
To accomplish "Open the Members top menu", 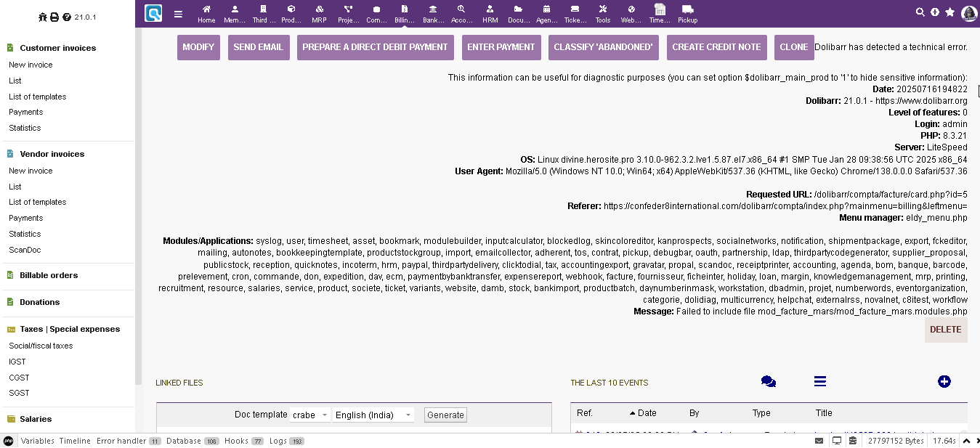I will coord(235,14).
